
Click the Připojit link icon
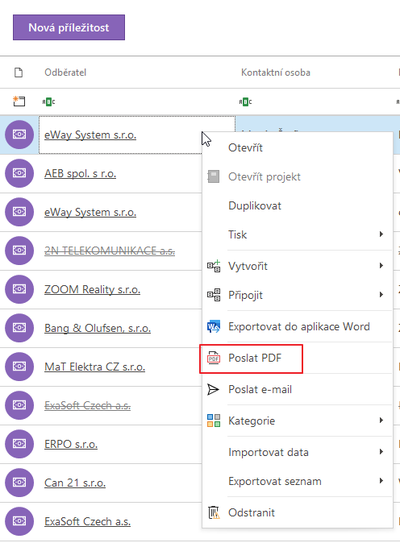(x=213, y=295)
